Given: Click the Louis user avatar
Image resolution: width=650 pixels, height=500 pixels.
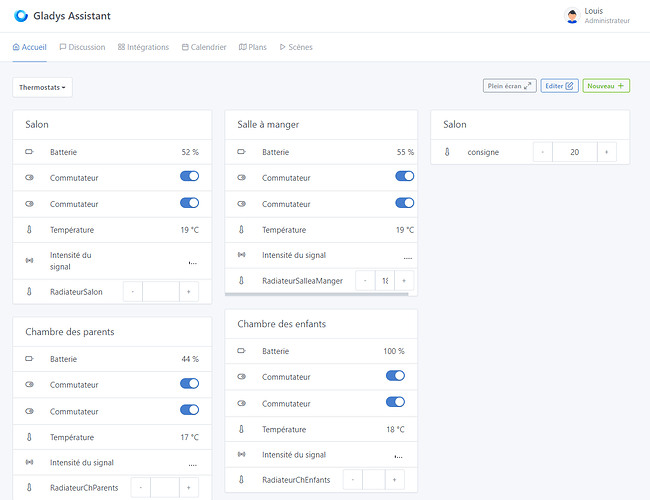Looking at the screenshot, I should [572, 16].
